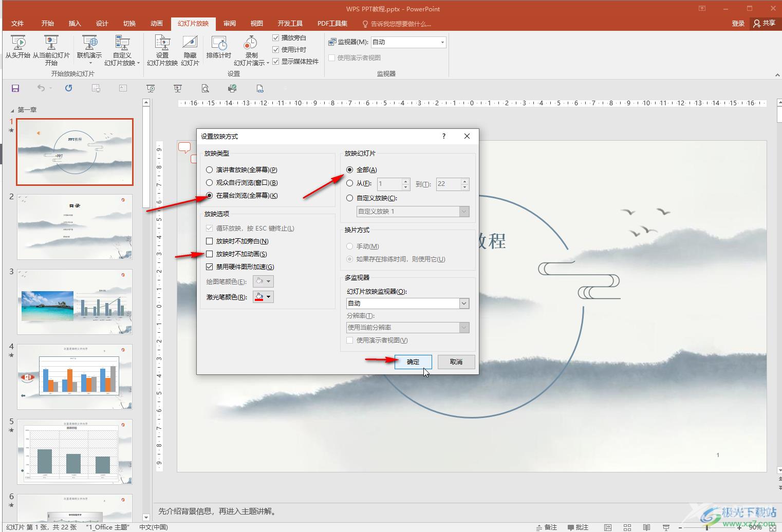Screen dimensions: 782x532
Task: Click the 取消 button in dialog
Action: 456,362
